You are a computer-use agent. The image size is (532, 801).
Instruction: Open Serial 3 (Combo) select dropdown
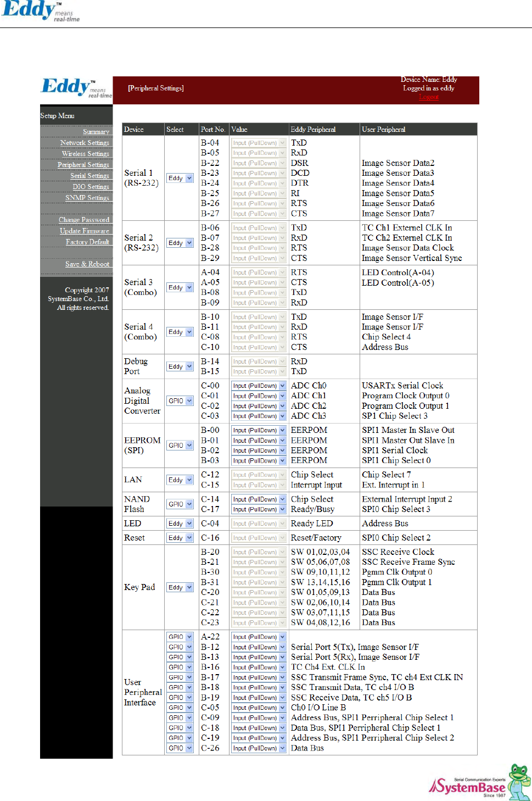(x=180, y=287)
